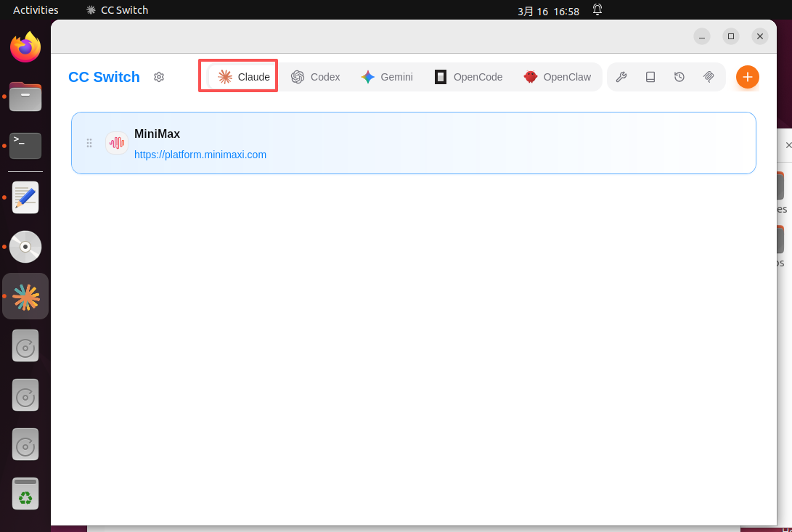The image size is (792, 532).
Task: Open the Text Editor dock icon
Action: [x=25, y=197]
